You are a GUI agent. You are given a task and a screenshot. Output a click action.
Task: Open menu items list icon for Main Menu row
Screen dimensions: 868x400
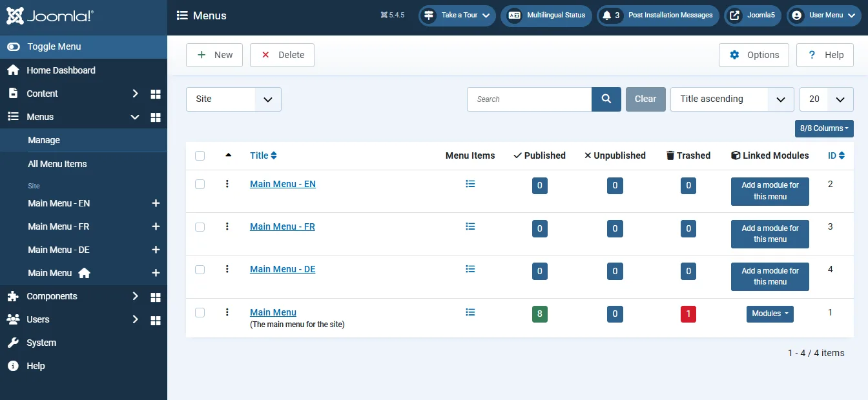coord(470,312)
